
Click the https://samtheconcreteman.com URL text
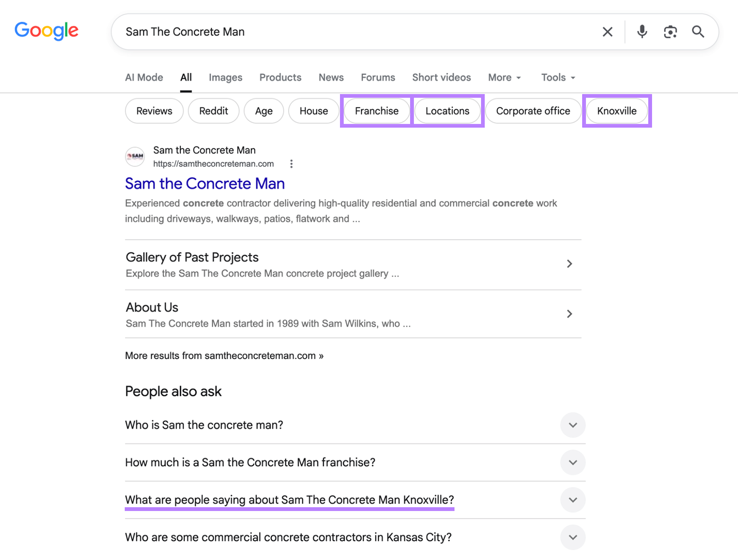click(214, 164)
